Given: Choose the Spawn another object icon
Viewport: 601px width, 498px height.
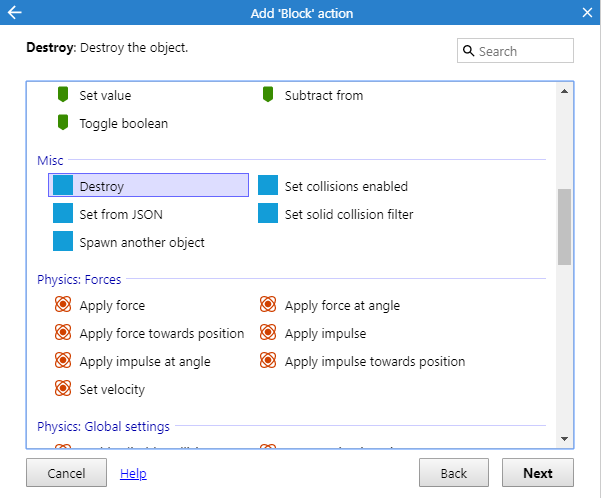Looking at the screenshot, I should 63,242.
